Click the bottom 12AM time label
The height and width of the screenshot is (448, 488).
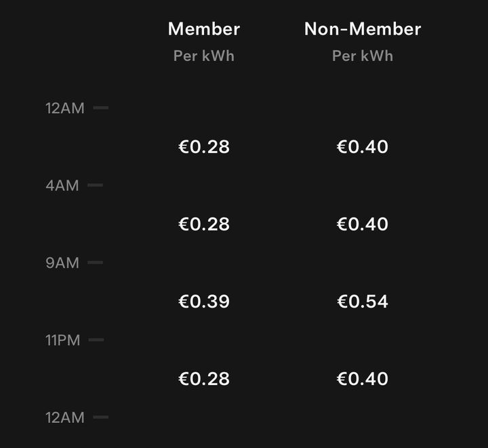65,418
